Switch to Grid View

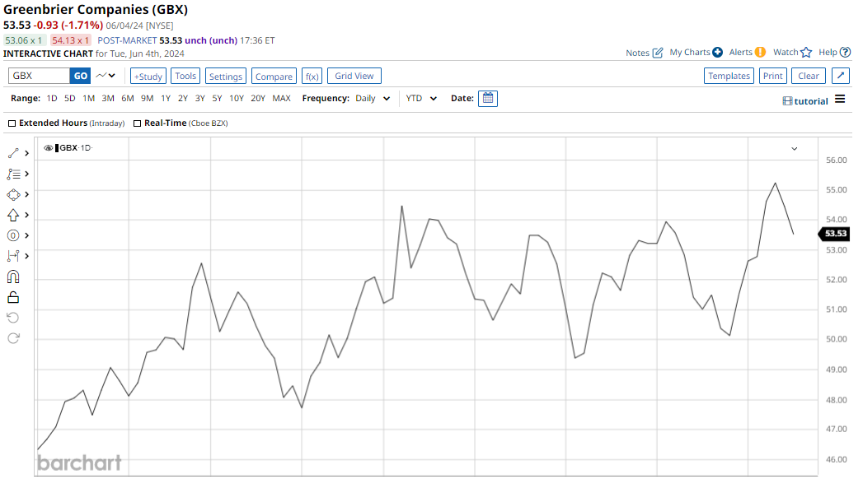coord(354,76)
